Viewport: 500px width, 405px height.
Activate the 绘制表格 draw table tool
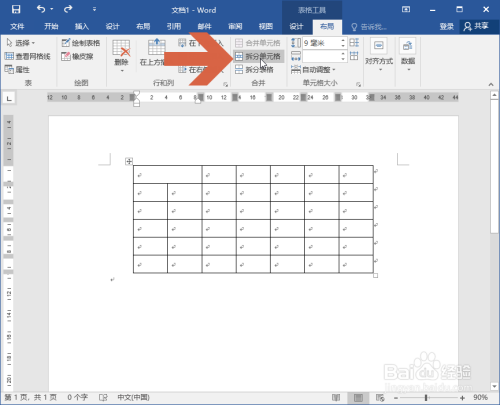pos(81,43)
